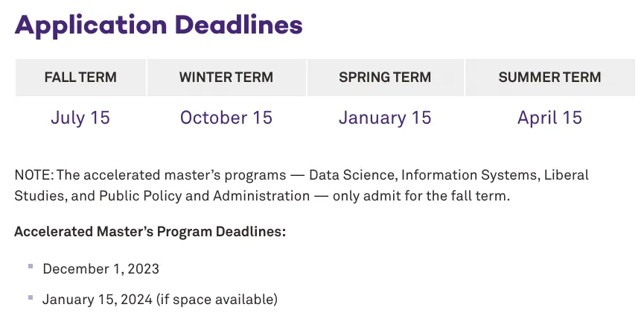Select the SUMMER TERM column header
The height and width of the screenshot is (322, 644).
point(549,77)
